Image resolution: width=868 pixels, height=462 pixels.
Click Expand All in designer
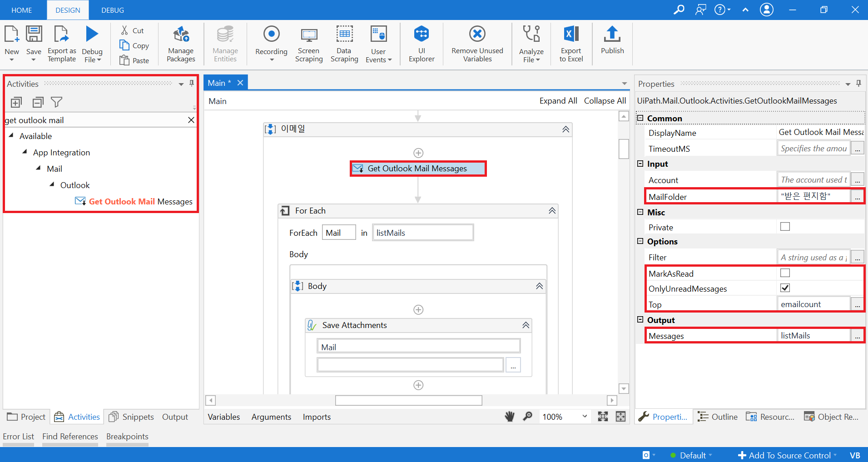point(558,101)
